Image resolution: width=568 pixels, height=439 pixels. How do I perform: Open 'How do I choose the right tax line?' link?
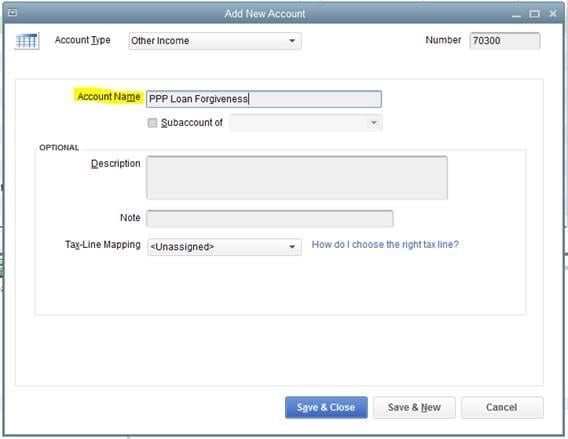click(x=385, y=244)
